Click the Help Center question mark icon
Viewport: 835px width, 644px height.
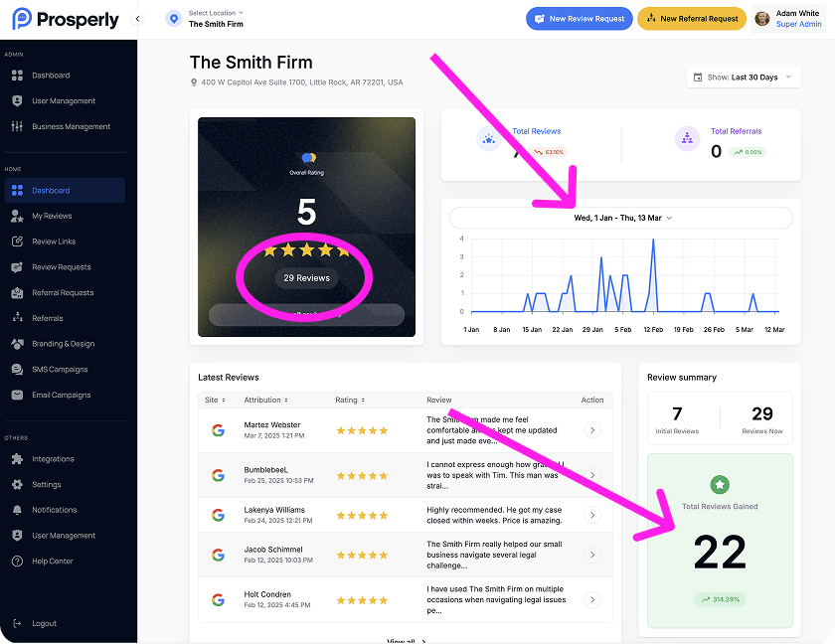pos(17,561)
